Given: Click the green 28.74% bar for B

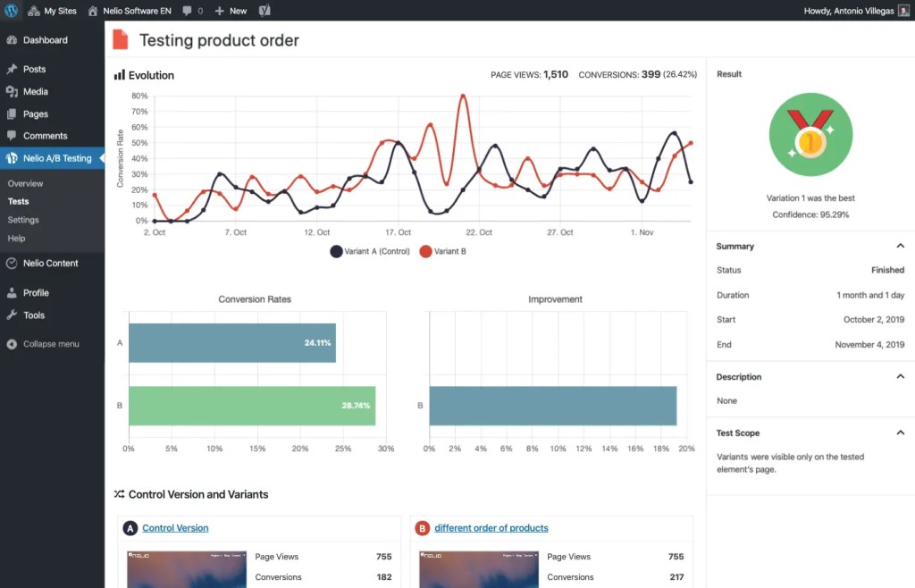Looking at the screenshot, I should (x=252, y=406).
